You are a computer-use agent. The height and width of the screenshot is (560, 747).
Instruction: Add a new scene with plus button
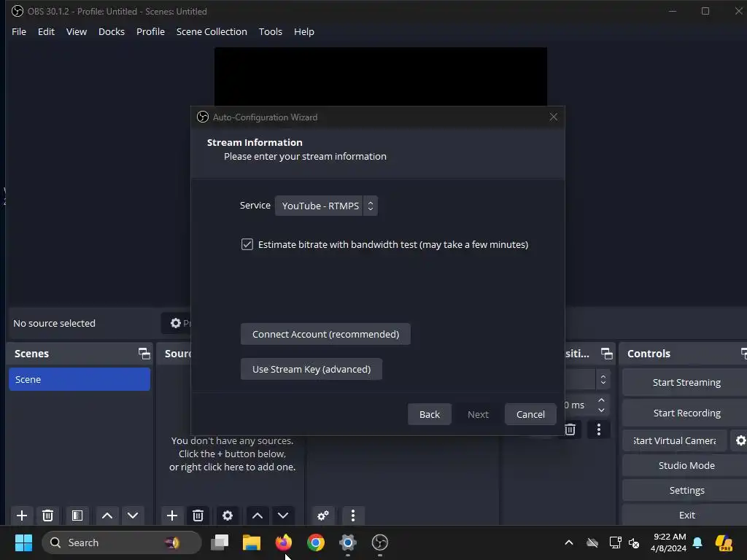(21, 516)
